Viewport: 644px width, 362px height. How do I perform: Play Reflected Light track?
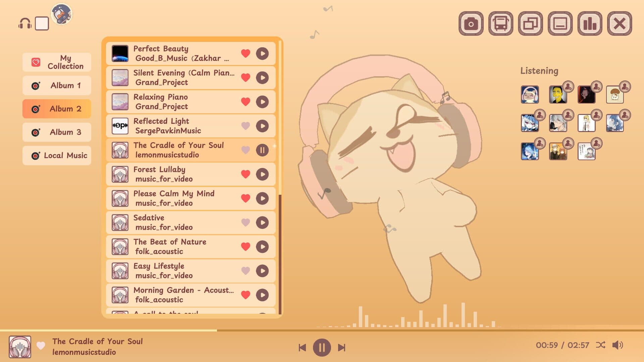262,126
